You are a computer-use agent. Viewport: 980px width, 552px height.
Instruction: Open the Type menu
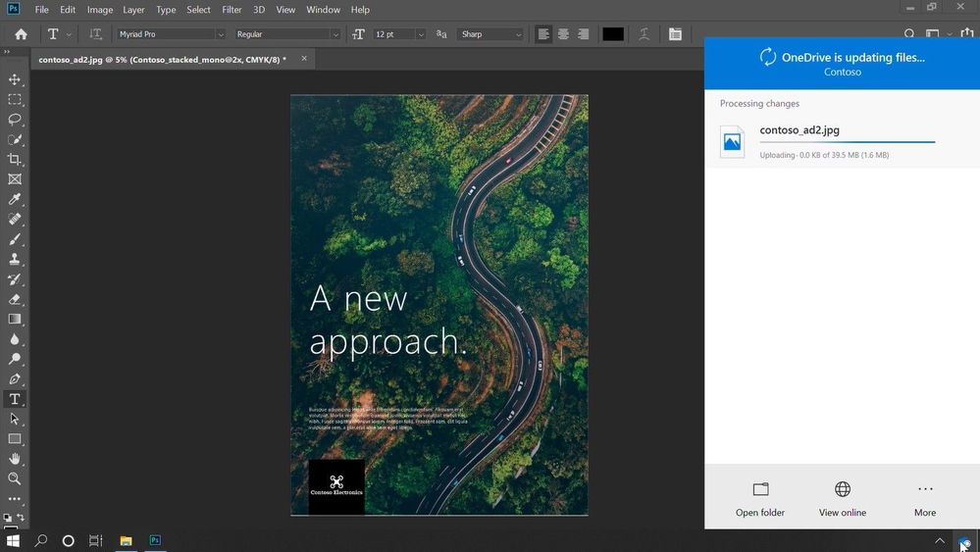[166, 10]
